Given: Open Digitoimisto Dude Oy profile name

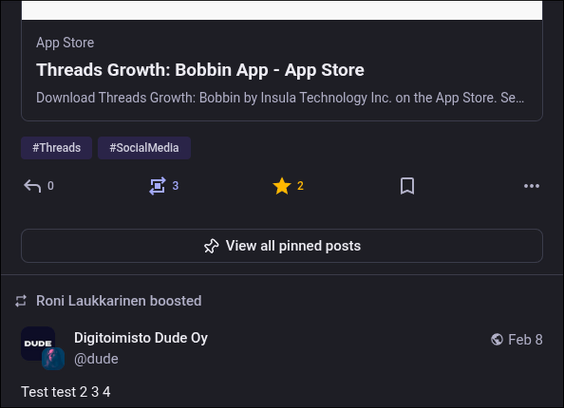Looking at the screenshot, I should pos(141,338).
